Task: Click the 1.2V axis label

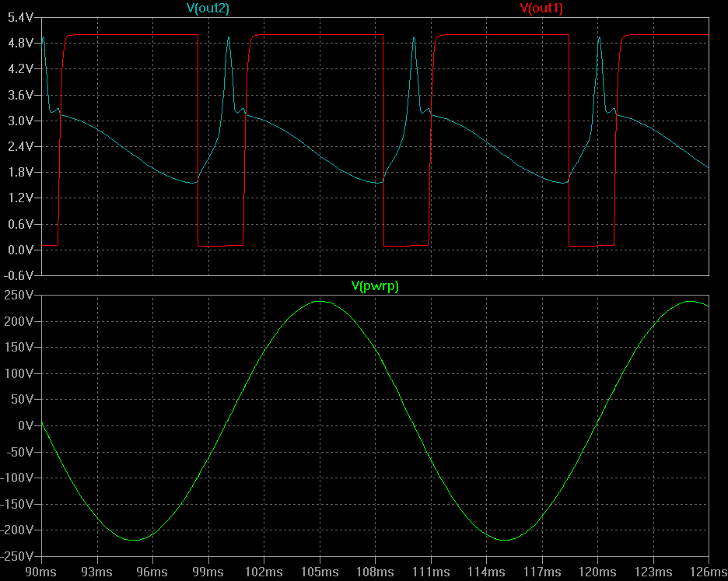Action: point(21,198)
